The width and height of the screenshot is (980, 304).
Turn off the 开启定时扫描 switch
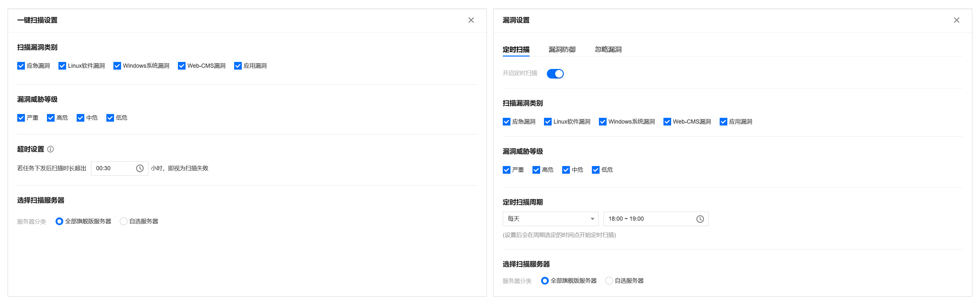click(555, 73)
